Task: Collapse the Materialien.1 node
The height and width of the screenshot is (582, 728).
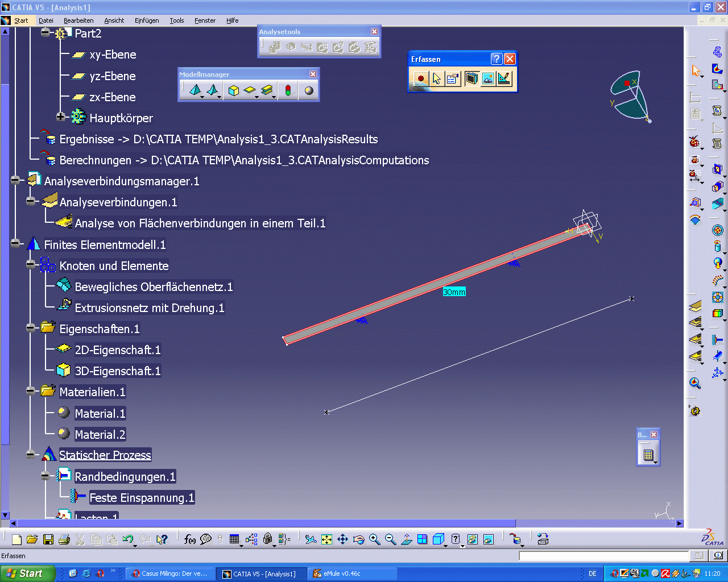Action: tap(30, 391)
